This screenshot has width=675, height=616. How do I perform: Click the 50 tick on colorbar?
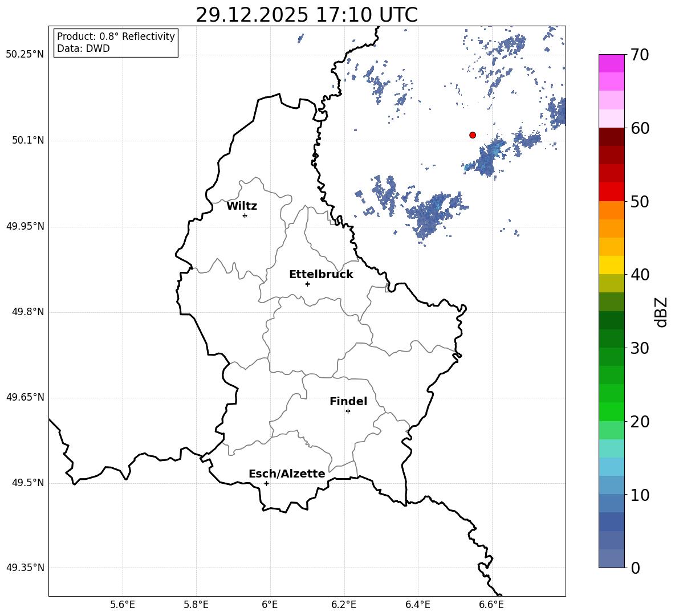(x=640, y=202)
